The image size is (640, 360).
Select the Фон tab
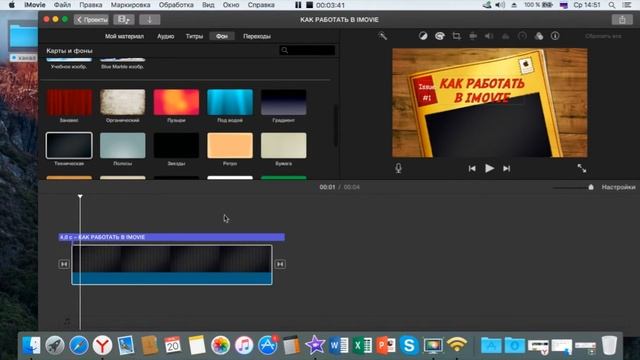pyautogui.click(x=222, y=36)
